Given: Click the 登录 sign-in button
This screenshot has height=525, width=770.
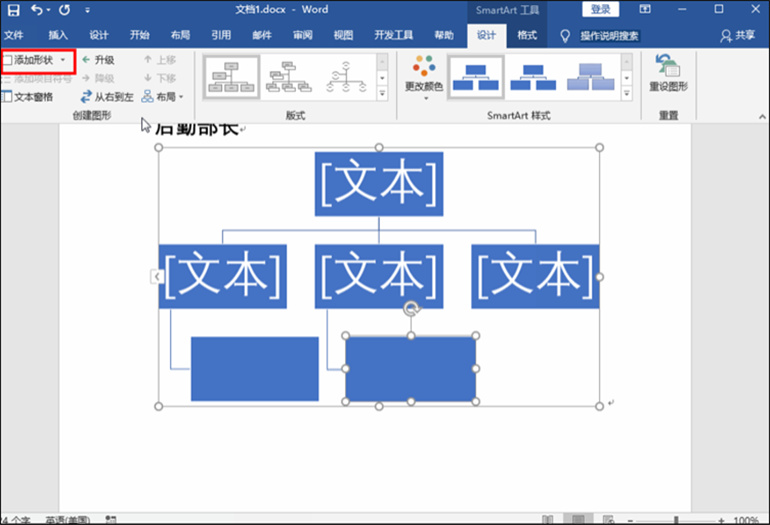Looking at the screenshot, I should [x=601, y=9].
